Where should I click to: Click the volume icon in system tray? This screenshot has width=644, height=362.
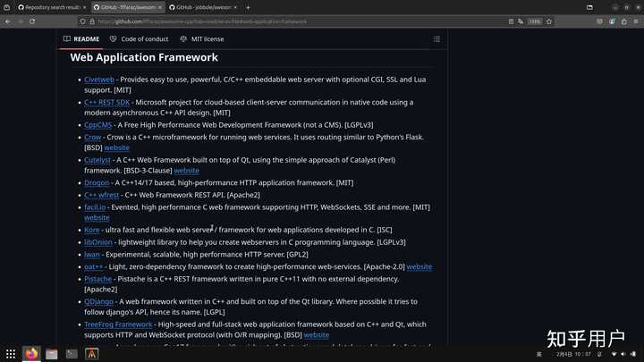pyautogui.click(x=623, y=354)
